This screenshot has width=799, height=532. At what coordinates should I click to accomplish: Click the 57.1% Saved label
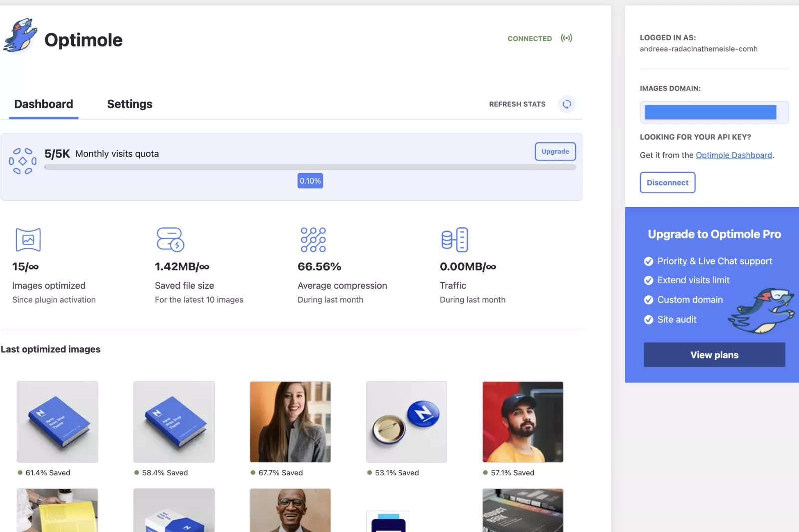(513, 473)
